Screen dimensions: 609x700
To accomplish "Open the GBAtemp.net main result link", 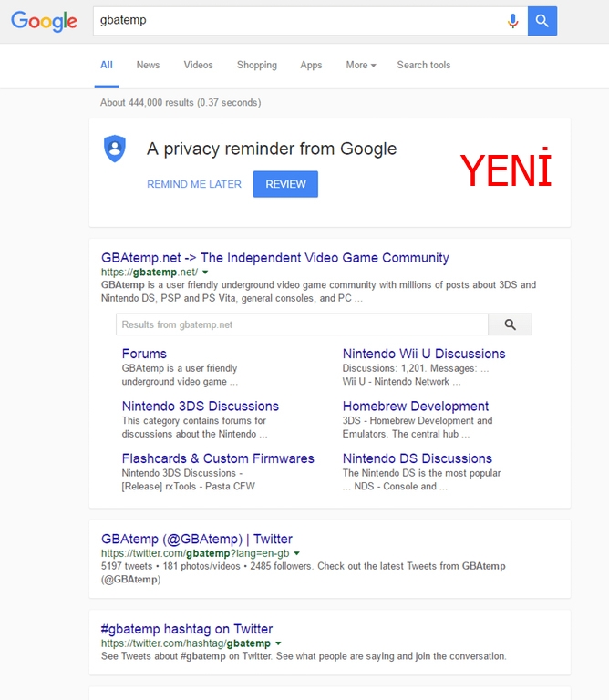I will point(274,258).
